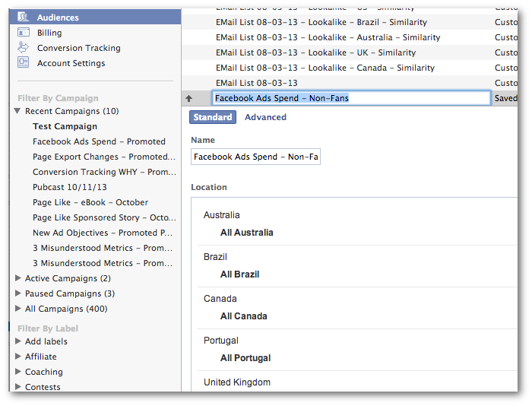Select Page Like Sponsored Story campaign
Image resolution: width=532 pixels, height=406 pixels.
(104, 217)
